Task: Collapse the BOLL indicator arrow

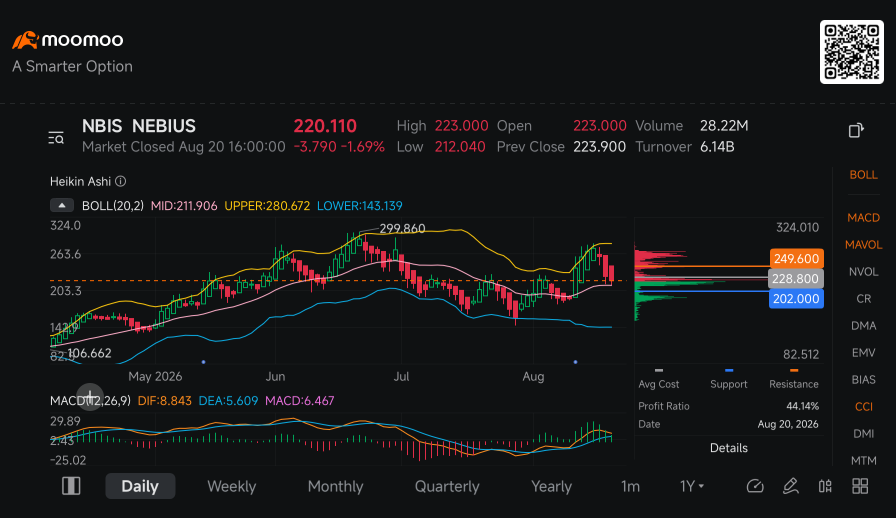Action: click(x=62, y=205)
